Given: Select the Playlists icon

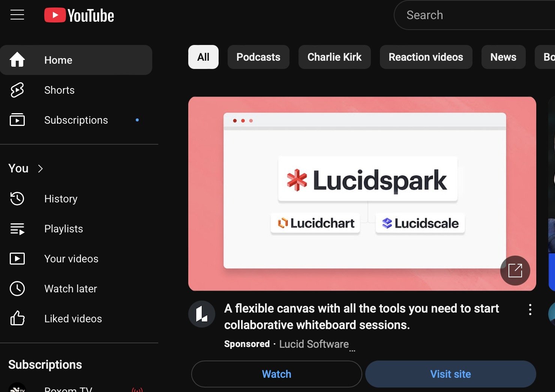Looking at the screenshot, I should 17,229.
